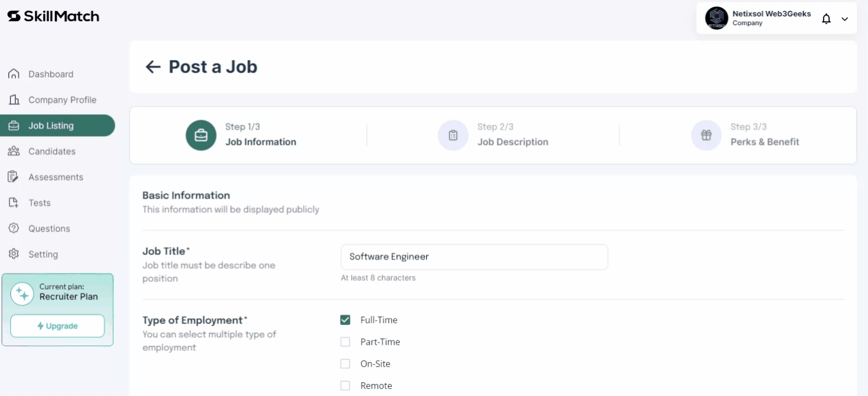
Task: Expand the account dropdown chevron
Action: click(845, 19)
